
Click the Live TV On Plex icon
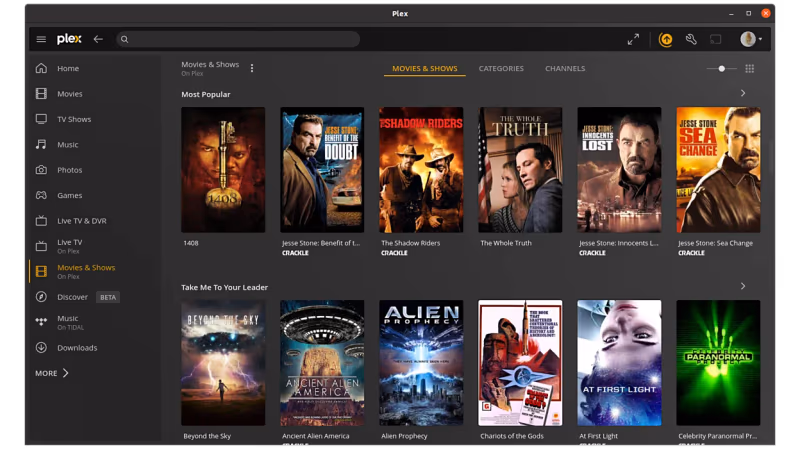(41, 246)
